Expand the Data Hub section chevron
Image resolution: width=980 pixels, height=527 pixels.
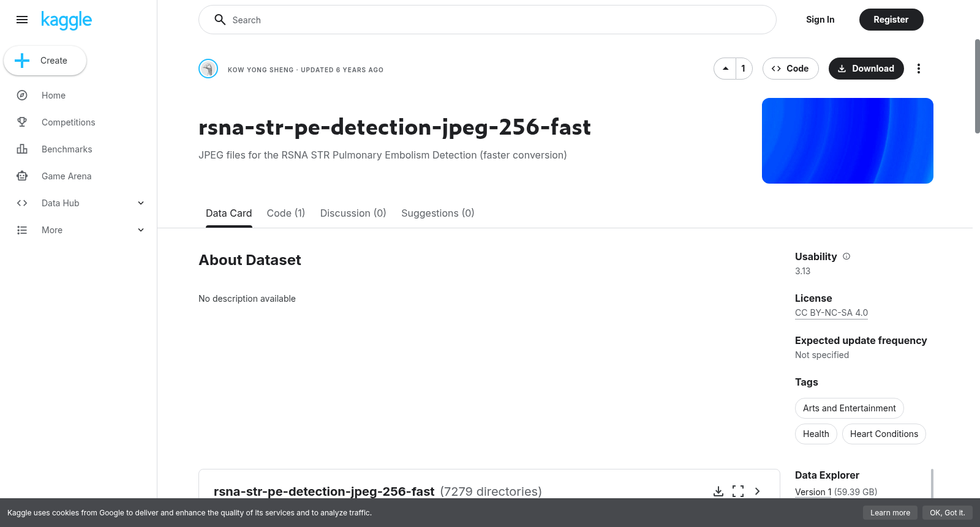pyautogui.click(x=141, y=203)
